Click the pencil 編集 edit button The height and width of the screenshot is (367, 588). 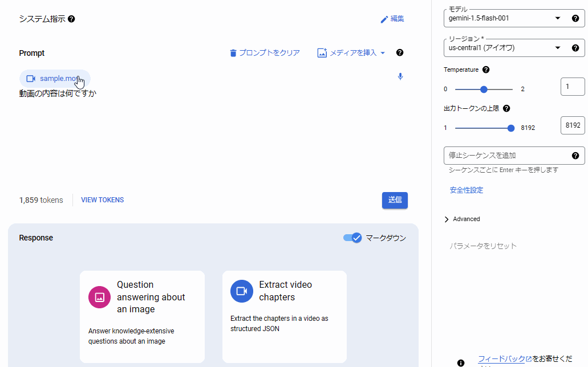tap(392, 19)
